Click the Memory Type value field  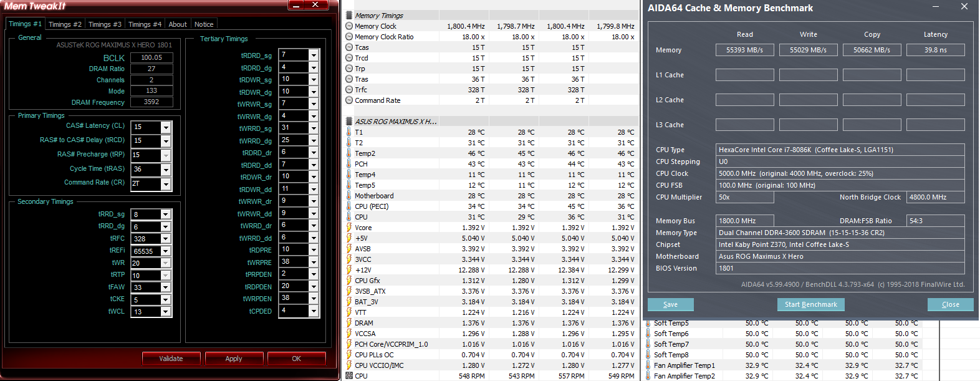[x=840, y=233]
